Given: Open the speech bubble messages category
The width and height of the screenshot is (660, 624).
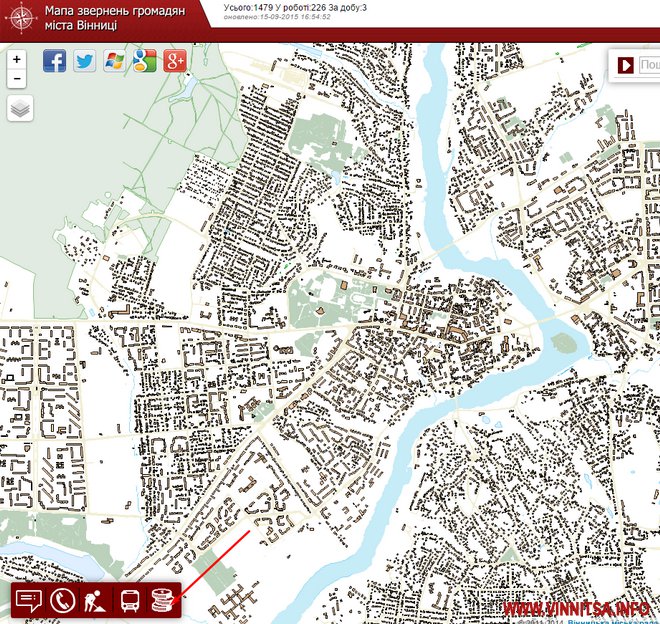Looking at the screenshot, I should point(29,601).
